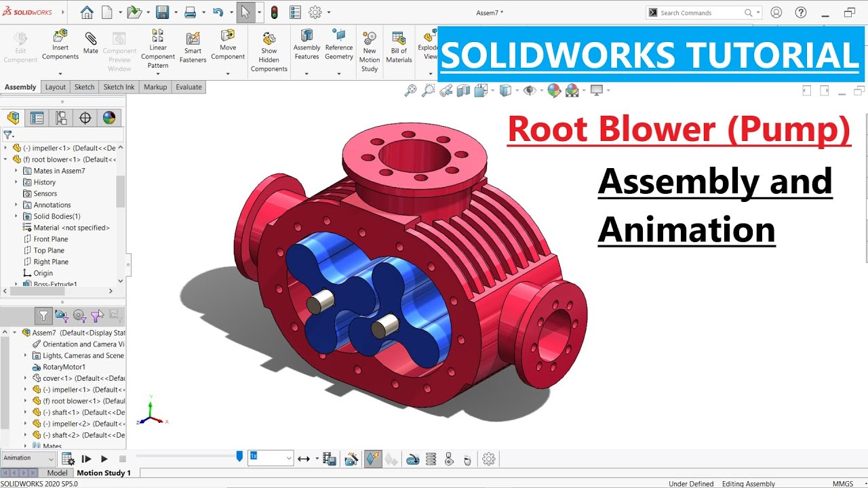The height and width of the screenshot is (488, 868).
Task: Toggle the Autokey button
Action: [x=373, y=459]
